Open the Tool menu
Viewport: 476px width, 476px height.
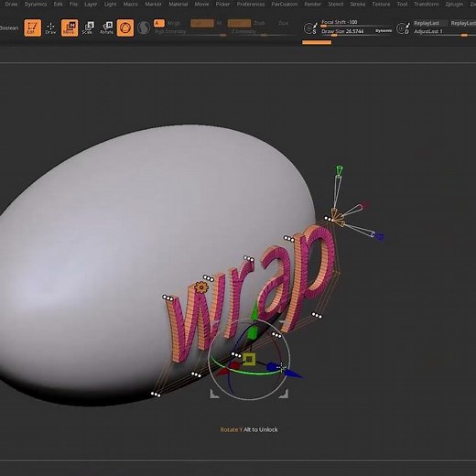402,4
